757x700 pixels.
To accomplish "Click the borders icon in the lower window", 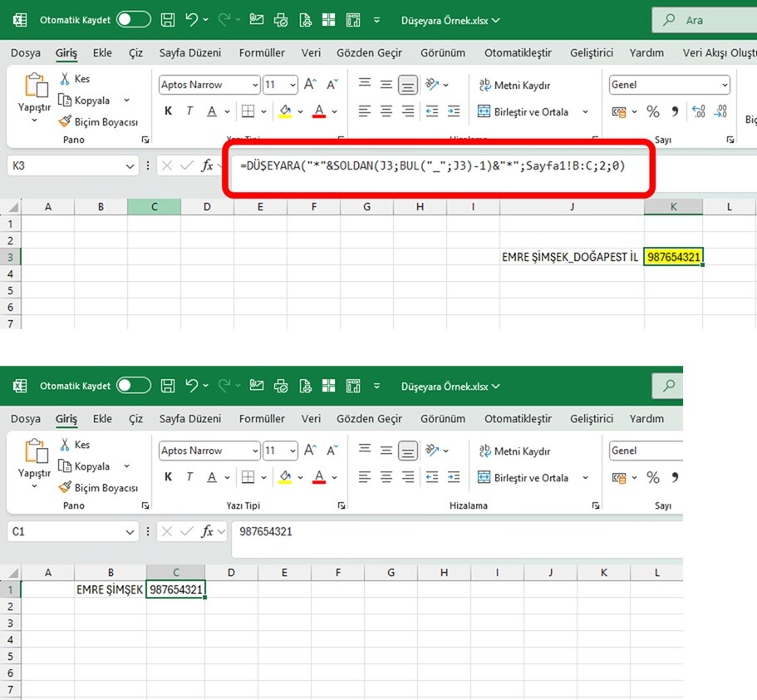I will (x=248, y=477).
